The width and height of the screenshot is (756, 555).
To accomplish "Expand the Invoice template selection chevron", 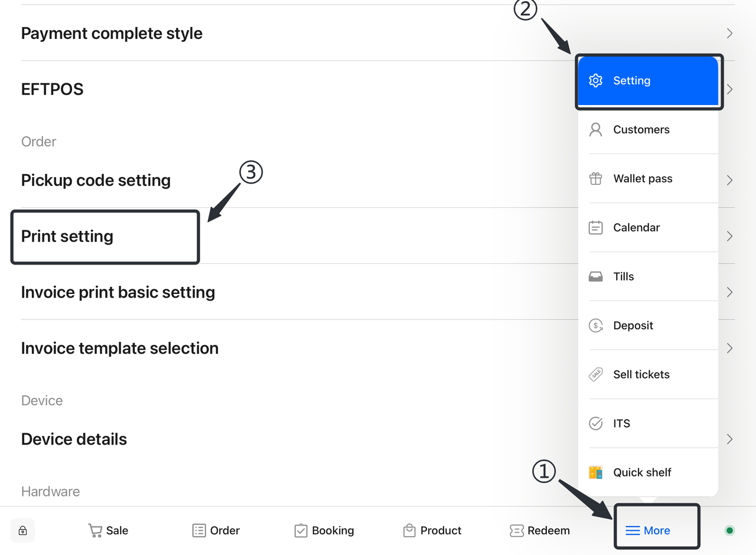I will (729, 348).
